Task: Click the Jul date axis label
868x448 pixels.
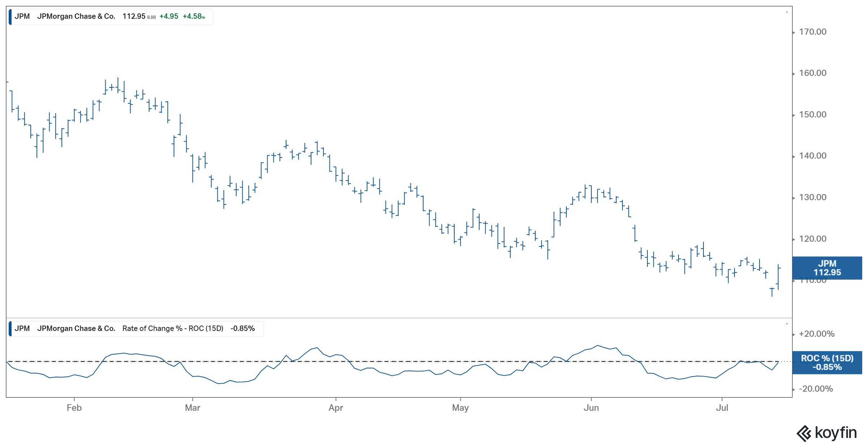Action: coord(722,408)
